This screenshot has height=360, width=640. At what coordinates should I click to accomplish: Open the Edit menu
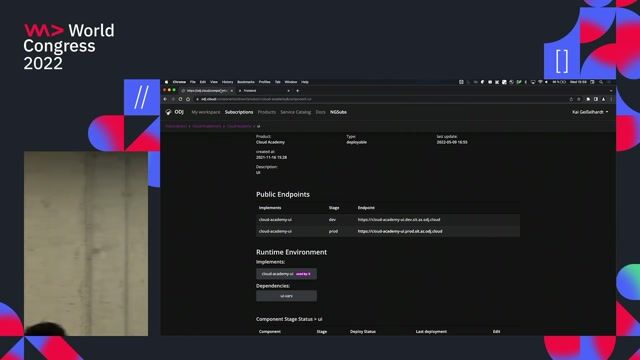point(203,82)
